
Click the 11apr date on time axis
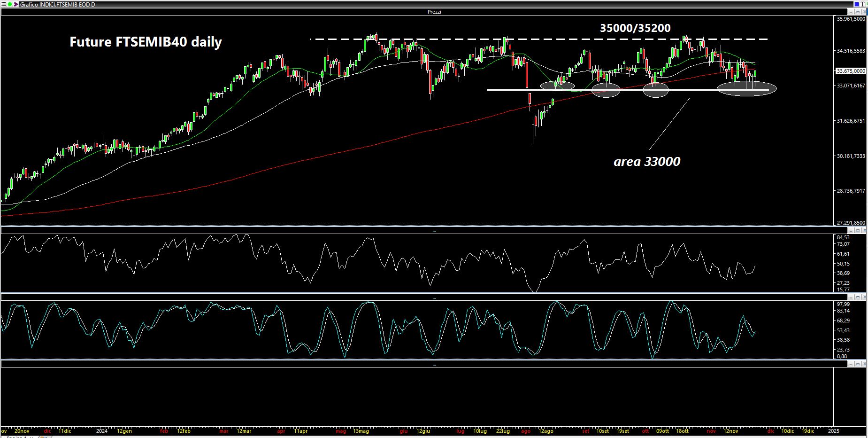coord(301,431)
